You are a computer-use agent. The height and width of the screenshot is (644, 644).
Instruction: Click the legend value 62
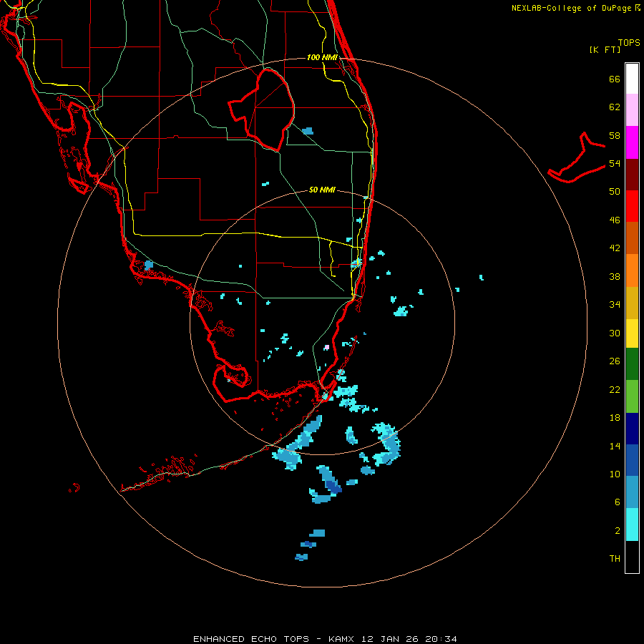coord(615,107)
